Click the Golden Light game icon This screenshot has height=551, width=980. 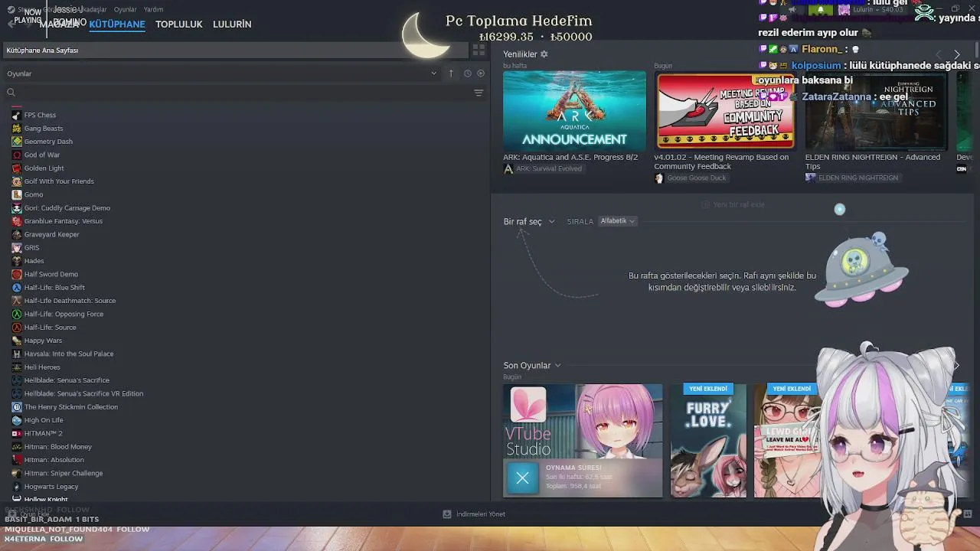[x=17, y=168]
